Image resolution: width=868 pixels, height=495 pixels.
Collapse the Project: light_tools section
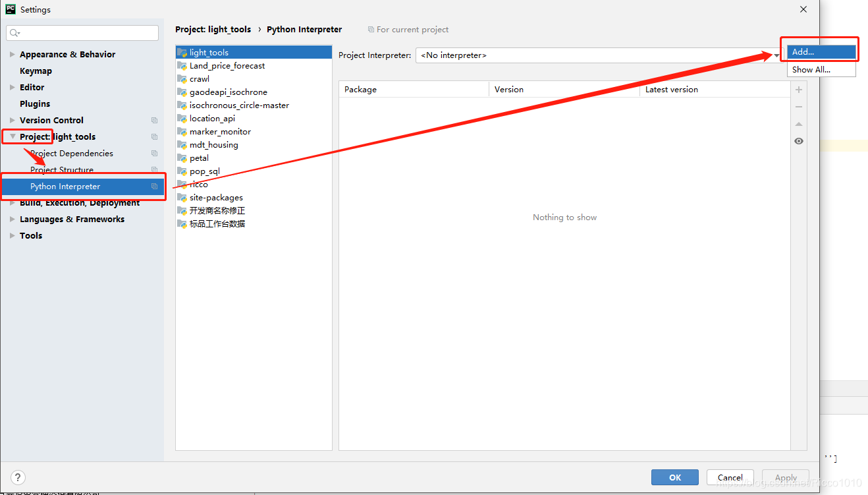tap(13, 137)
